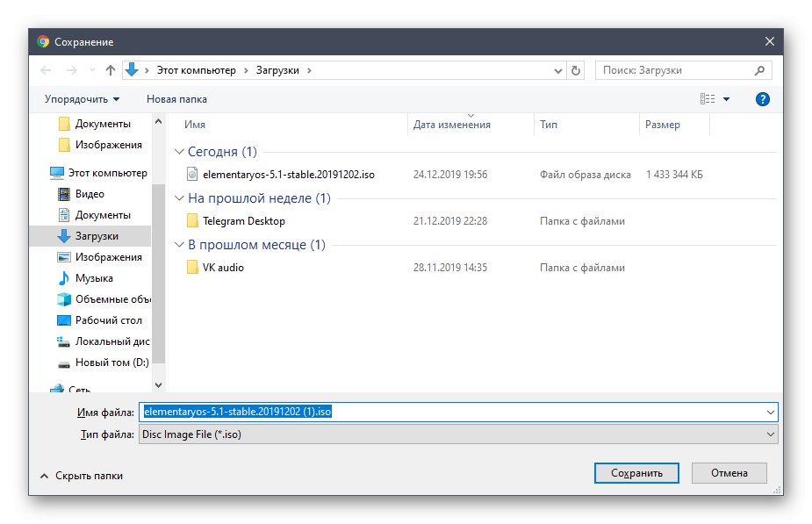The width and height of the screenshot is (812, 524).
Task: Open the Упорядочить menu
Action: 82,99
